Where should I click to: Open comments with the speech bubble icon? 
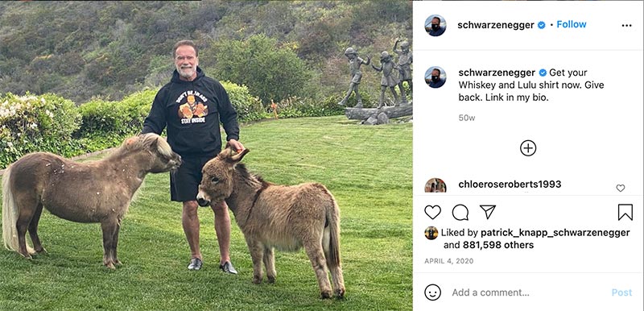[x=460, y=213]
